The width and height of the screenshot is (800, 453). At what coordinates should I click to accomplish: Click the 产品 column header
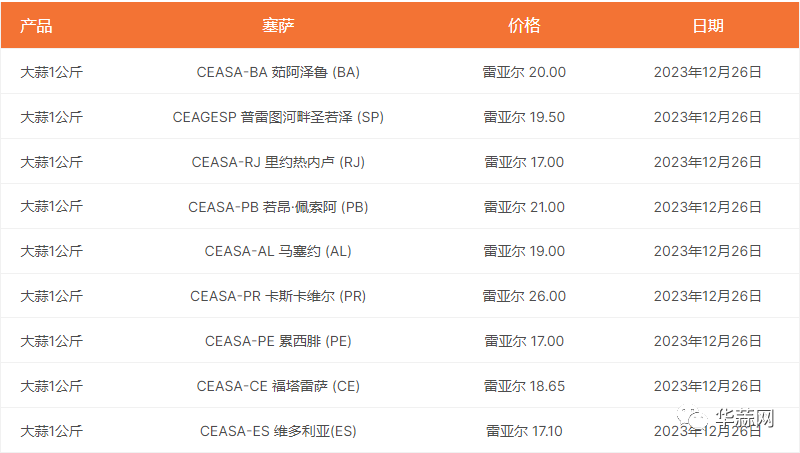[x=36, y=26]
